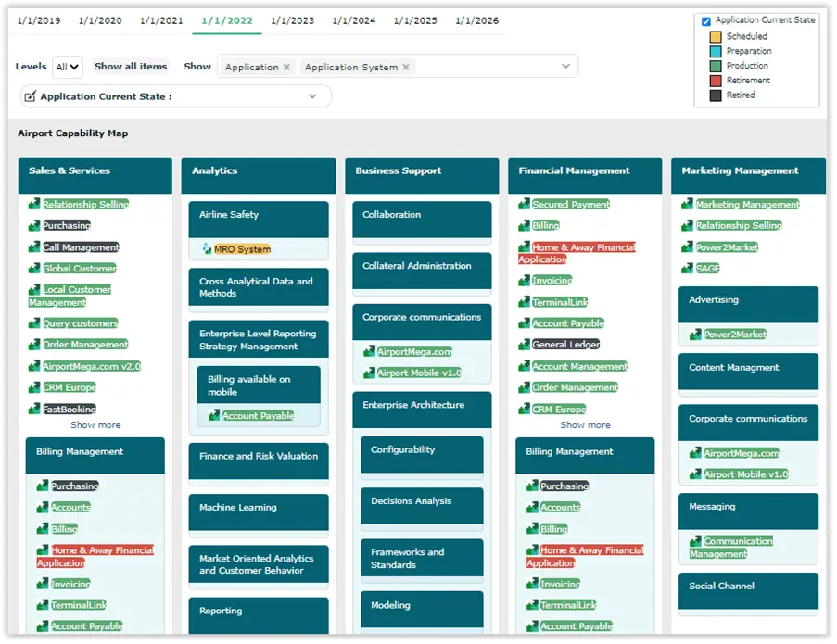Open the Airline Safety capability header
The width and height of the screenshot is (837, 644).
[x=259, y=219]
